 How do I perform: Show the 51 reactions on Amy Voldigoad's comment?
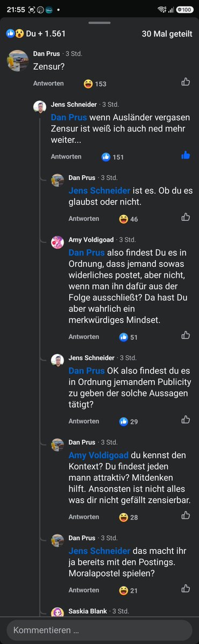129,337
